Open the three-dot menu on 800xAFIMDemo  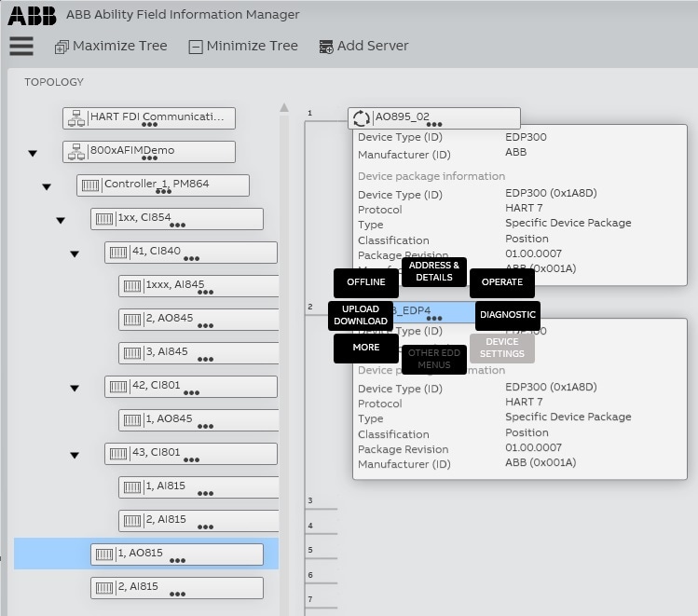click(149, 158)
